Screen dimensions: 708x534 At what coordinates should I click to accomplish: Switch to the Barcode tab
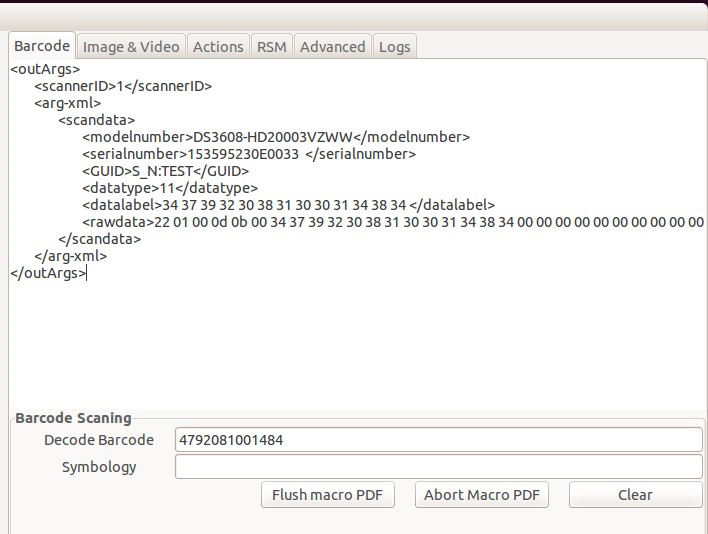coord(42,46)
